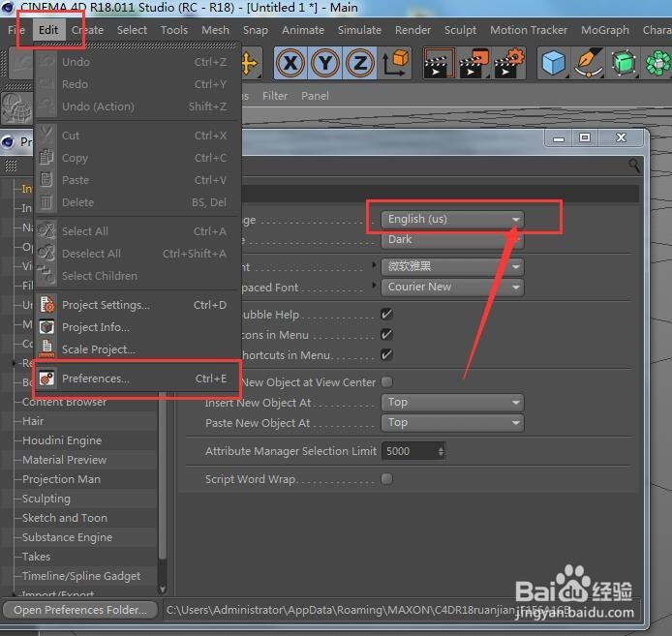Select Houdini Engine in preferences tree
This screenshot has height=636, width=672.
click(x=62, y=440)
